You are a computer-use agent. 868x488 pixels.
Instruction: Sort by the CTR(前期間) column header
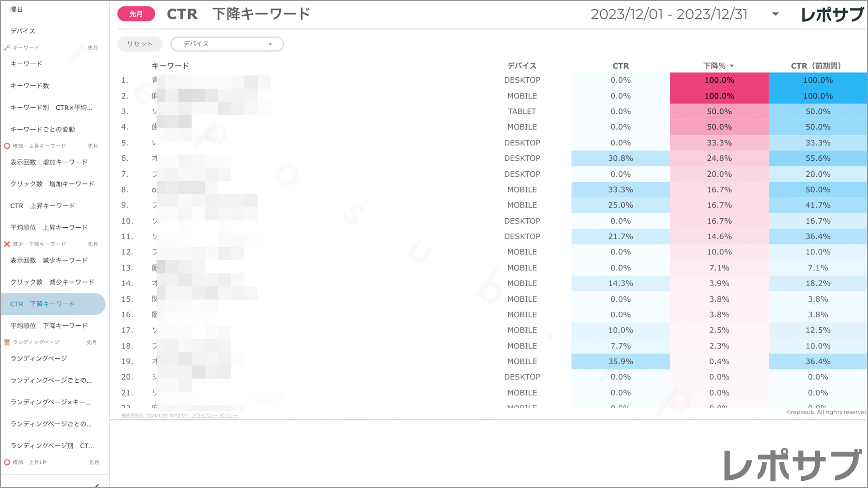click(x=816, y=66)
